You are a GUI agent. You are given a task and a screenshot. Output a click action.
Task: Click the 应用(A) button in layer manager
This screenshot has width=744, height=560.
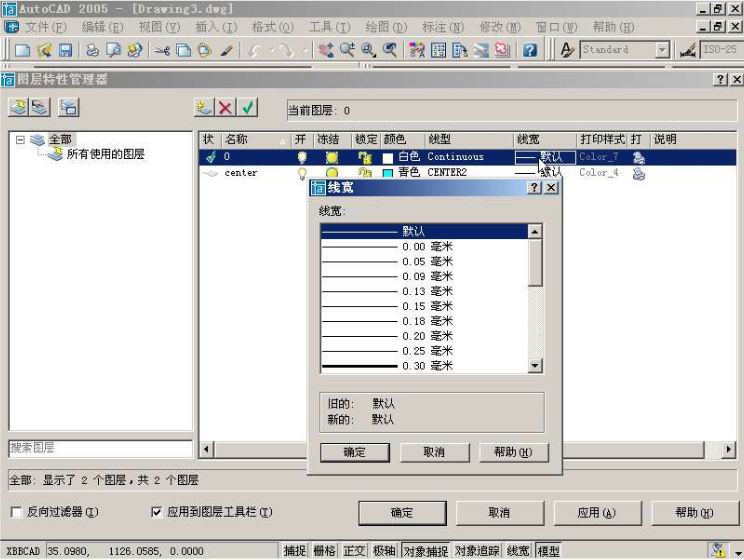(597, 513)
